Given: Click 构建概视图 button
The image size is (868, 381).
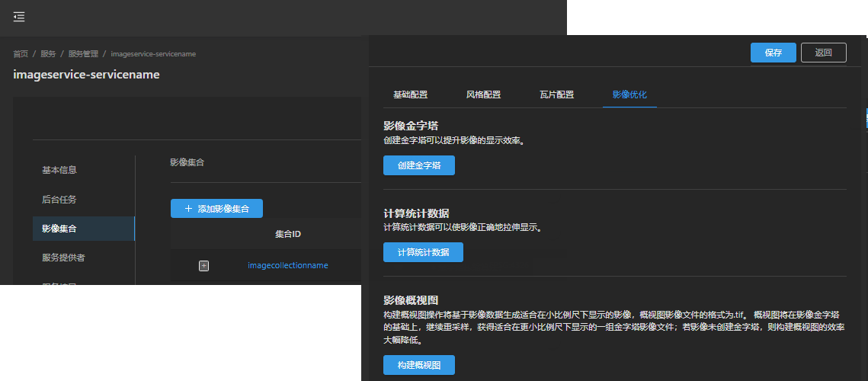Looking at the screenshot, I should 418,365.
